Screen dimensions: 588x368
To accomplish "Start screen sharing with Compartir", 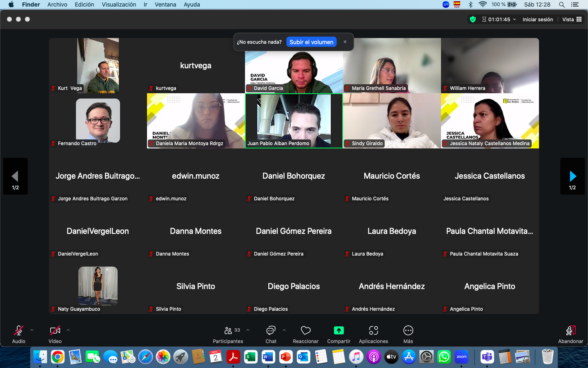I will [x=339, y=334].
